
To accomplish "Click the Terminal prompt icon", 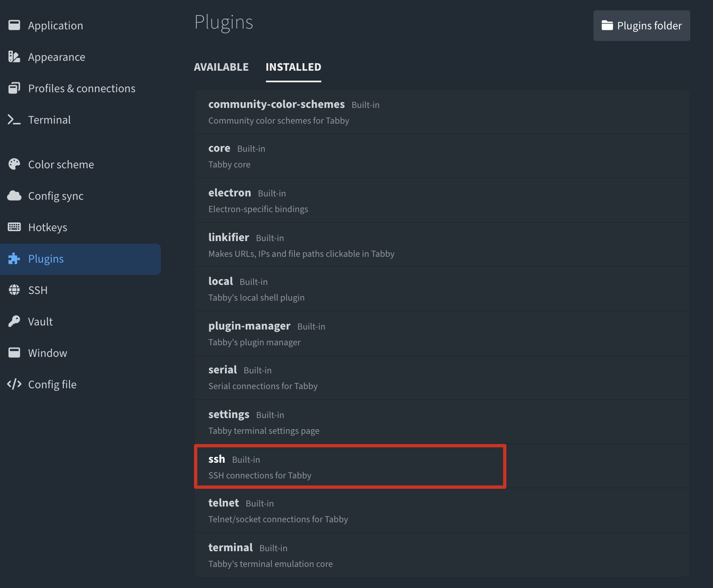I will coord(14,120).
